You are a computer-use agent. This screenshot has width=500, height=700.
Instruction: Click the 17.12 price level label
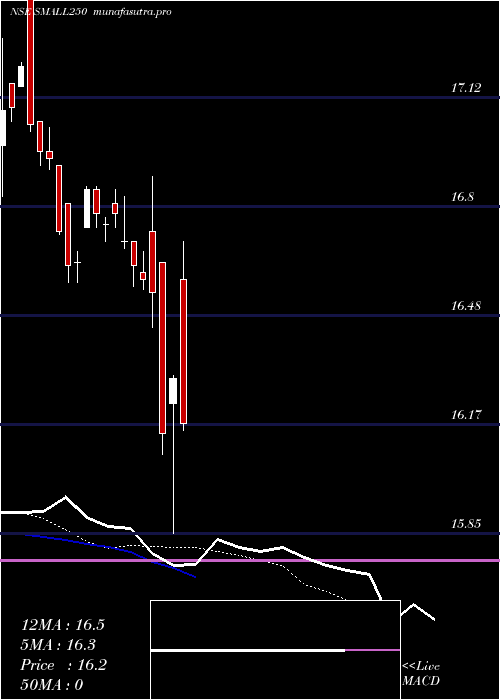(466, 88)
